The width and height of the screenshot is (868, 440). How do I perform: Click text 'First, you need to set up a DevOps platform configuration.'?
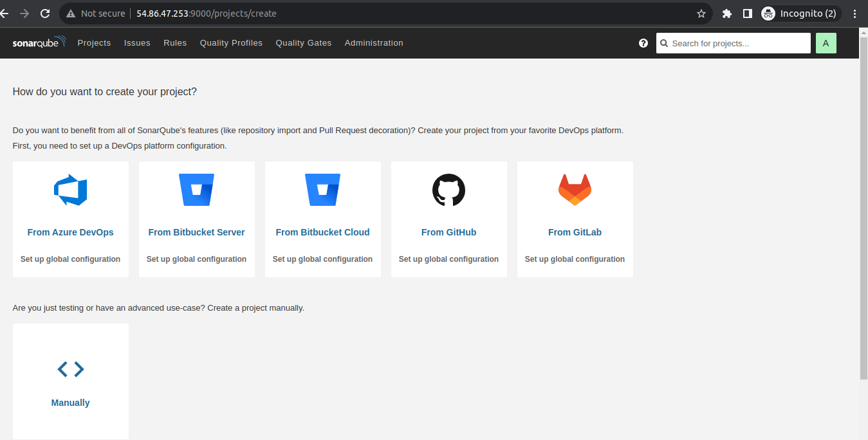(120, 146)
